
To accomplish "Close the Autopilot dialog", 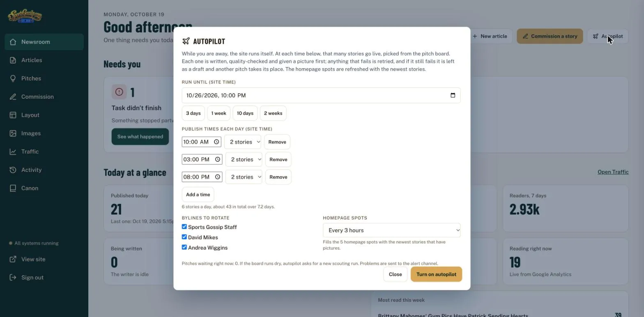I will pos(395,274).
